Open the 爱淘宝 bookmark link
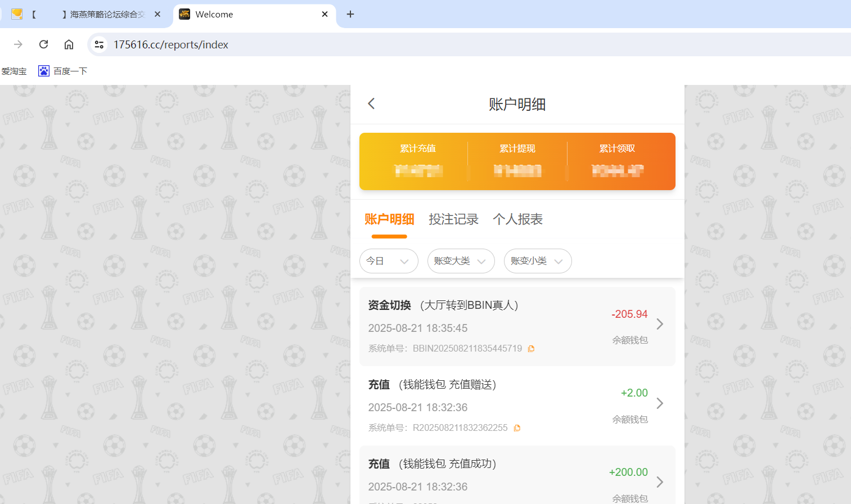Viewport: 851px width, 504px height. tap(15, 71)
